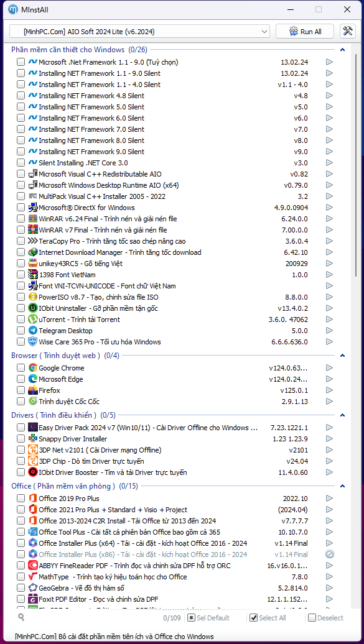
Task: Select Office 2013-2024 C2R Install entry
Action: coord(128,521)
